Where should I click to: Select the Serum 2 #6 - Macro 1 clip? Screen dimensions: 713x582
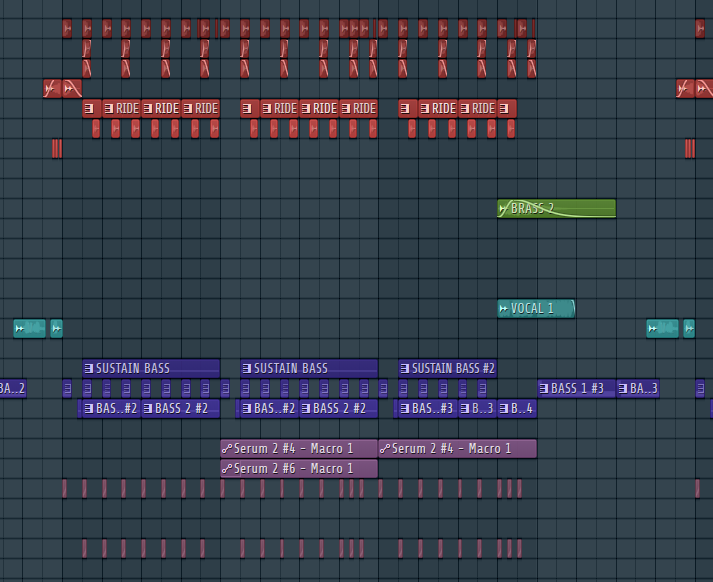tap(298, 468)
